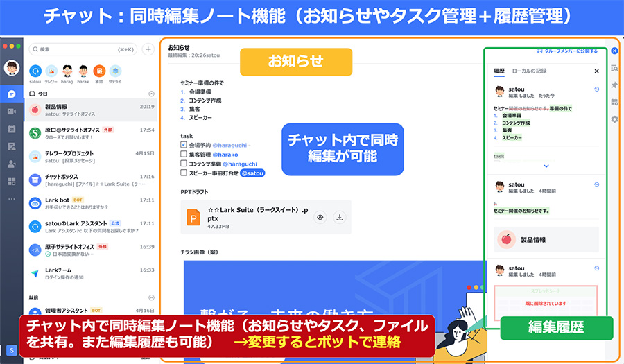
Task: Open the Workplace apps grid icon
Action: tap(12, 182)
